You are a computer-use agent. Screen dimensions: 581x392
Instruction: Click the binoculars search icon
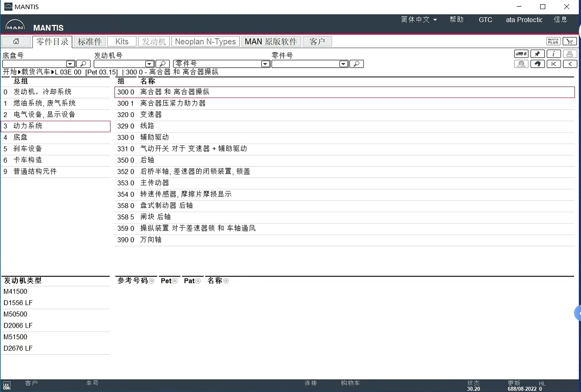537,64
